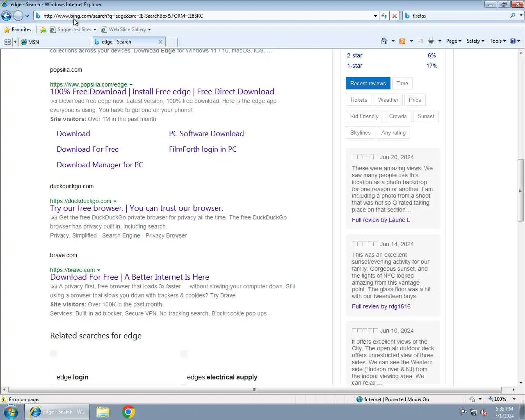Click the 1-star rating filter
The height and width of the screenshot is (420, 525).
pyautogui.click(x=354, y=66)
